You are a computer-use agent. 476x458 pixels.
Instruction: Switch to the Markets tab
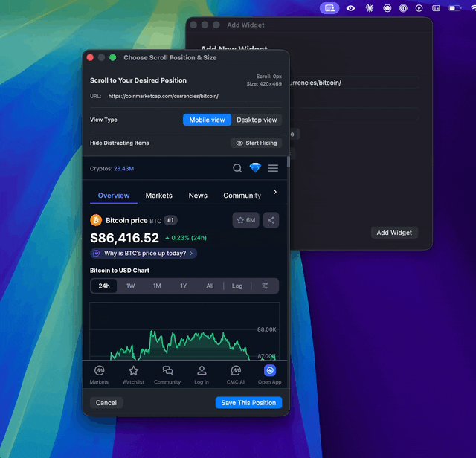click(x=158, y=196)
